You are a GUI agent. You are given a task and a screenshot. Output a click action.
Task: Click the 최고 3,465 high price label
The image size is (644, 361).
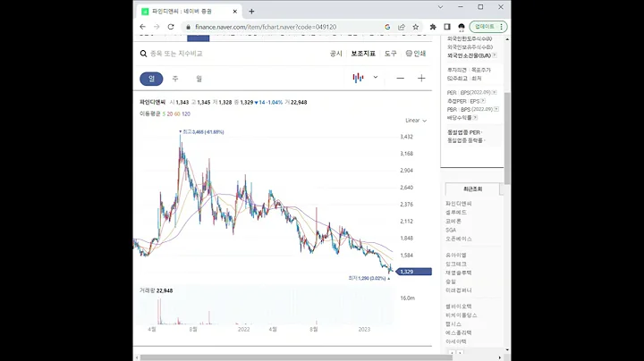[203, 132]
